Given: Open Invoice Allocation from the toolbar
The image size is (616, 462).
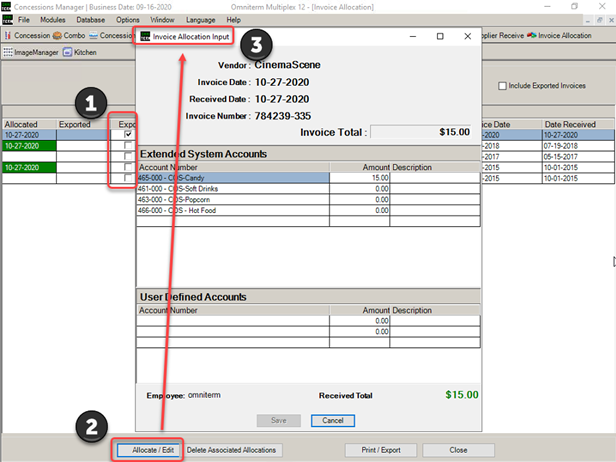Looking at the screenshot, I should (559, 35).
